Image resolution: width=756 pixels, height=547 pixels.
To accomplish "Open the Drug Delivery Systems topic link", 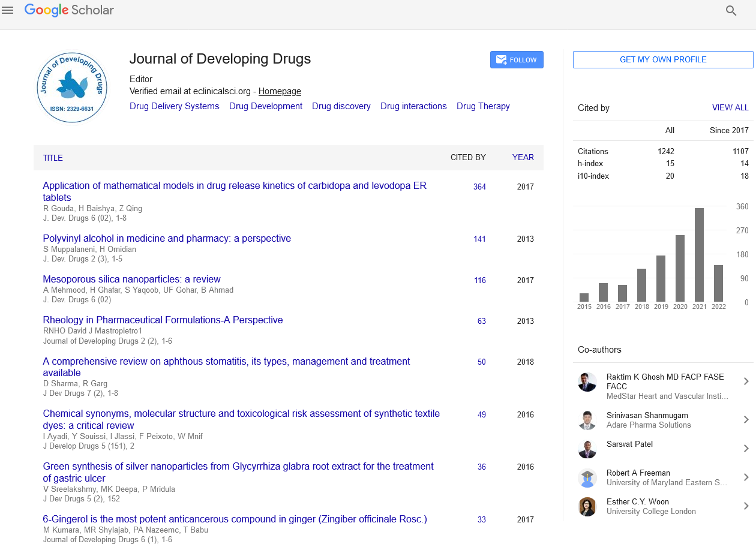I will (x=175, y=106).
